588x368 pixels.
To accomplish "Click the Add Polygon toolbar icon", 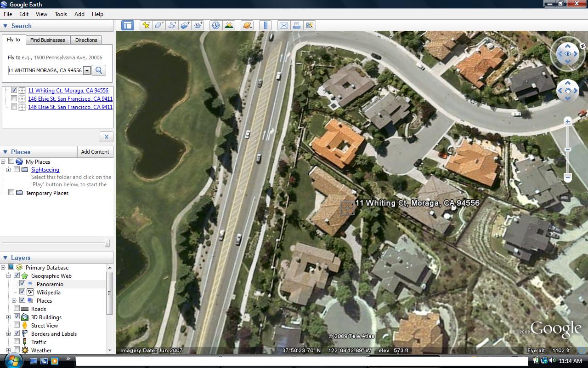I will (x=159, y=25).
